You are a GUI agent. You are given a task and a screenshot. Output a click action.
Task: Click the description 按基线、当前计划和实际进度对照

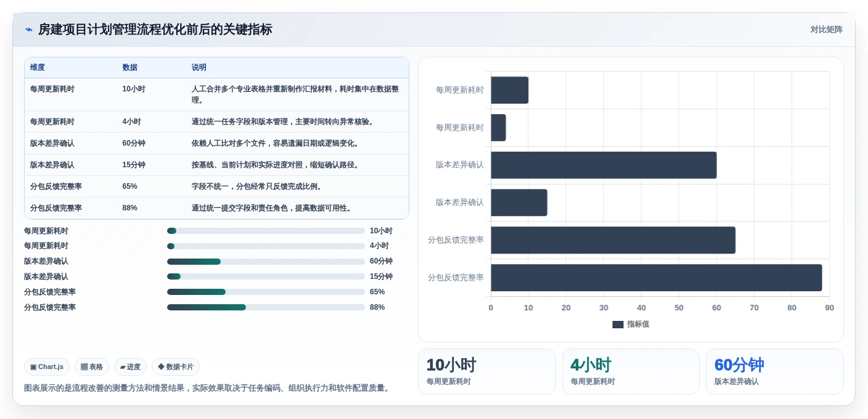[276, 165]
